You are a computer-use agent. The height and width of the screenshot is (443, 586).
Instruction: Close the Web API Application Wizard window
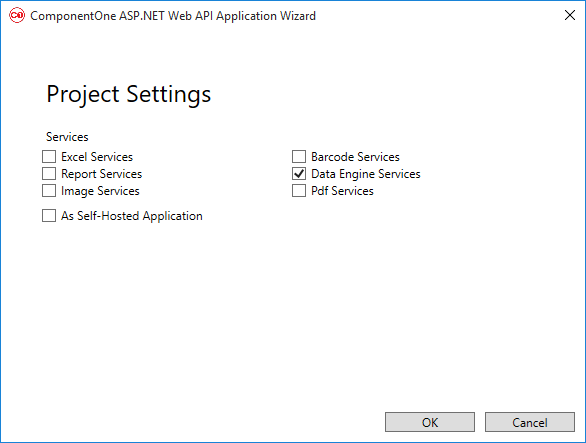pos(570,15)
